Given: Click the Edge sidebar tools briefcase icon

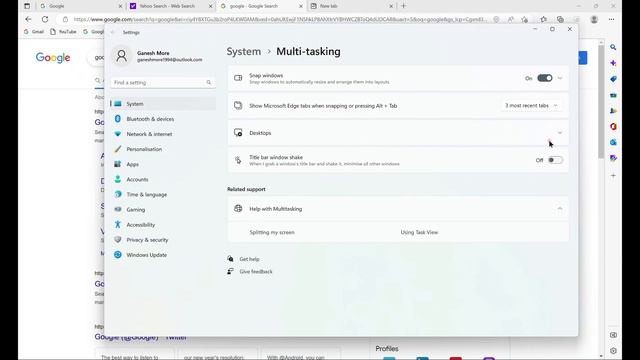Looking at the screenshot, I should pos(613,95).
